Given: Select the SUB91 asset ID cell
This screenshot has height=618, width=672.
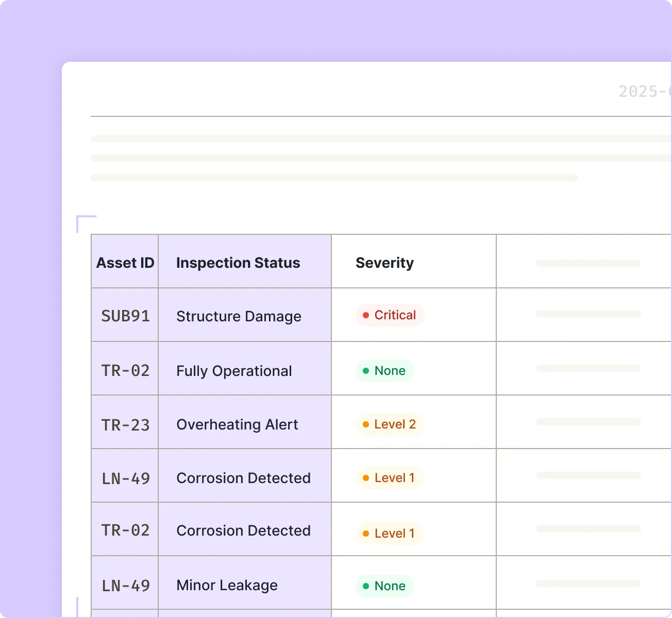Looking at the screenshot, I should [125, 316].
